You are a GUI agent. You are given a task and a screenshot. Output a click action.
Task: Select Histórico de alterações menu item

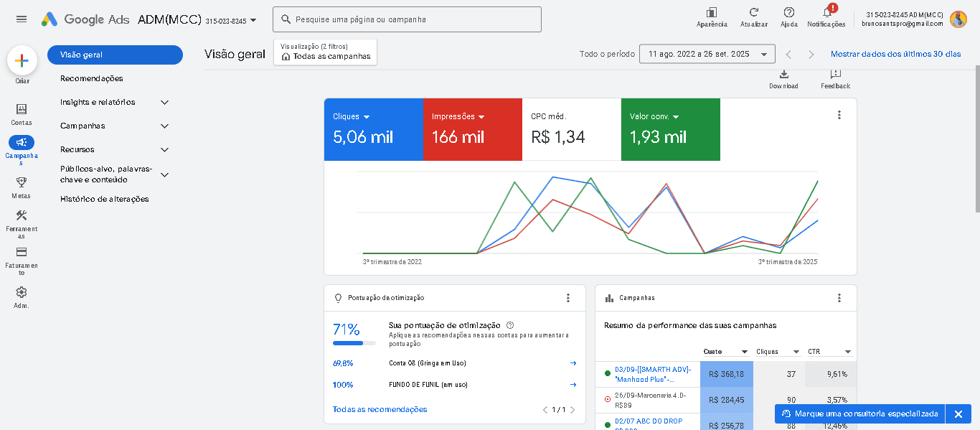105,200
